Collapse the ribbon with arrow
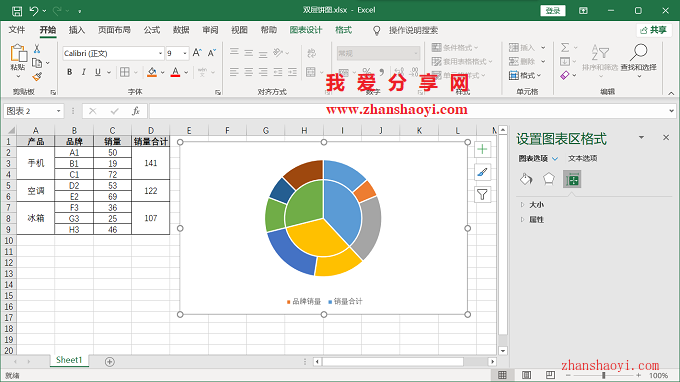The width and height of the screenshot is (680, 382). pyautogui.click(x=671, y=93)
